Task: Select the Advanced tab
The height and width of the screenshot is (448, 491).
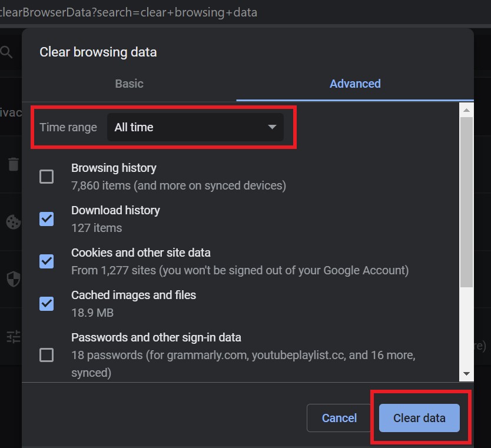Action: click(x=355, y=84)
